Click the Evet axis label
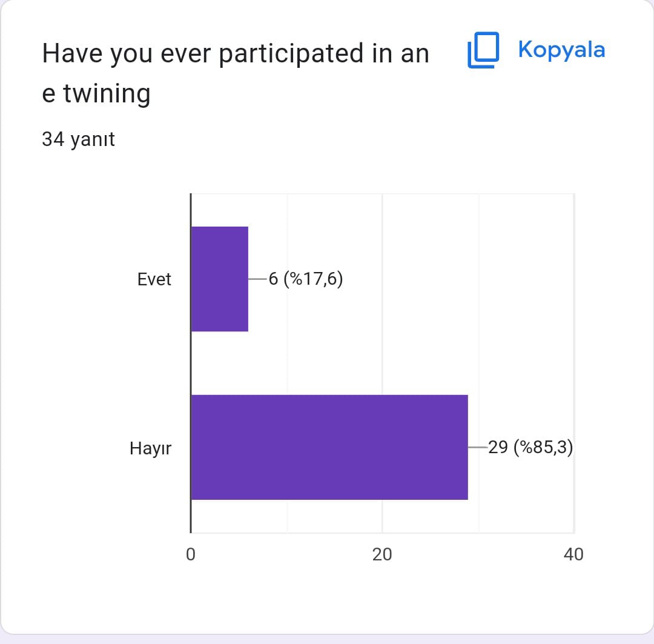The image size is (654, 644). (x=154, y=279)
